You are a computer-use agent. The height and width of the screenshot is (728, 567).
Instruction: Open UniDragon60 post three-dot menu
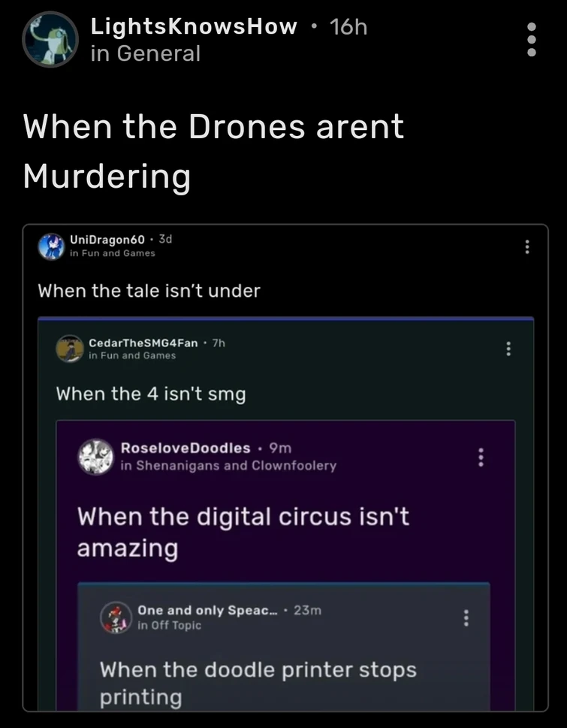coord(527,246)
